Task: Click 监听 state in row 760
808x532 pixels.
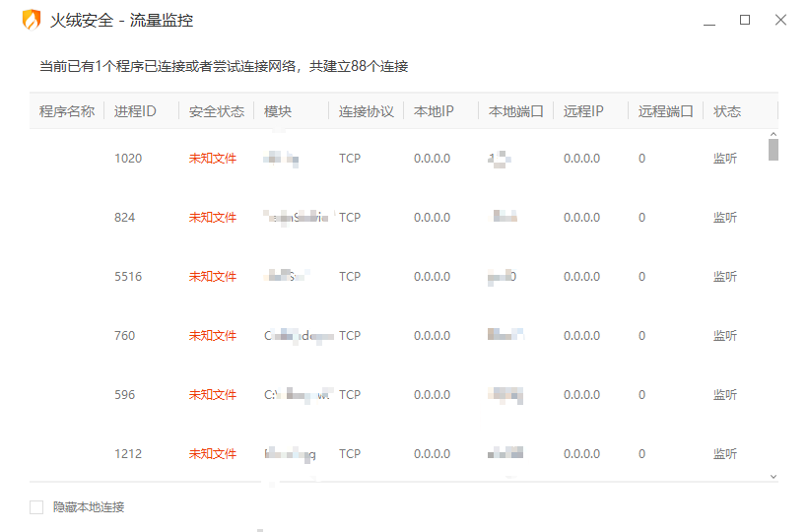Action: pos(725,336)
